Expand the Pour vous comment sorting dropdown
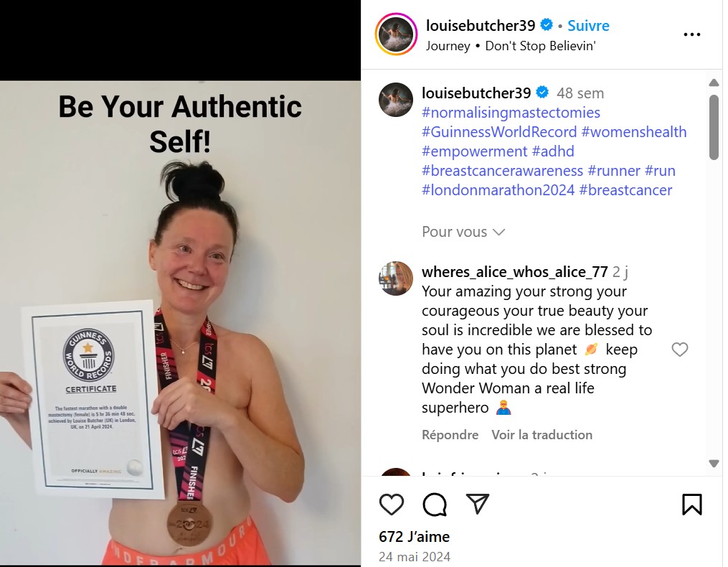The width and height of the screenshot is (728, 567). click(463, 232)
